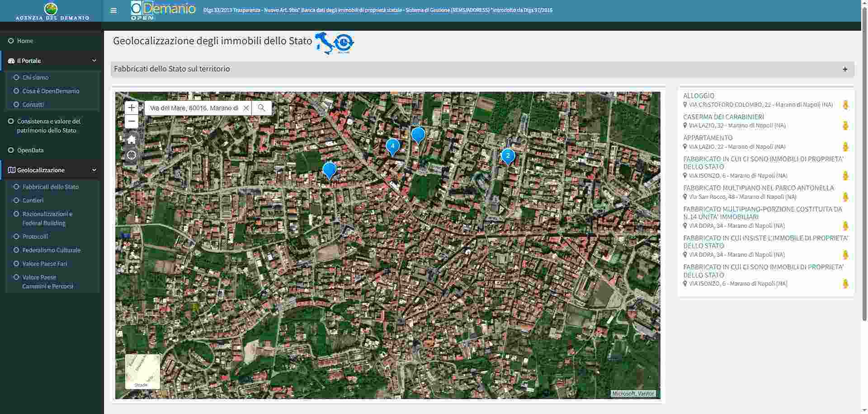Open the Cantieri submenu item
The width and height of the screenshot is (868, 414).
pyautogui.click(x=33, y=200)
